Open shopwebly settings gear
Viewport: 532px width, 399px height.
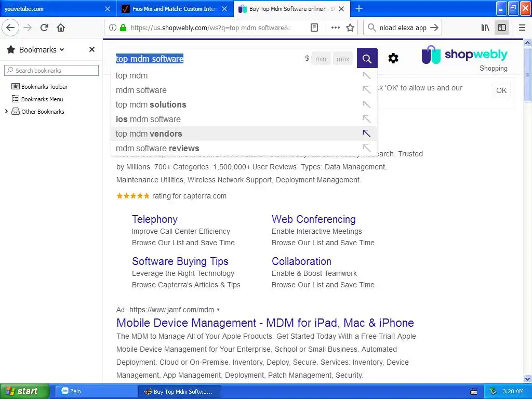393,58
